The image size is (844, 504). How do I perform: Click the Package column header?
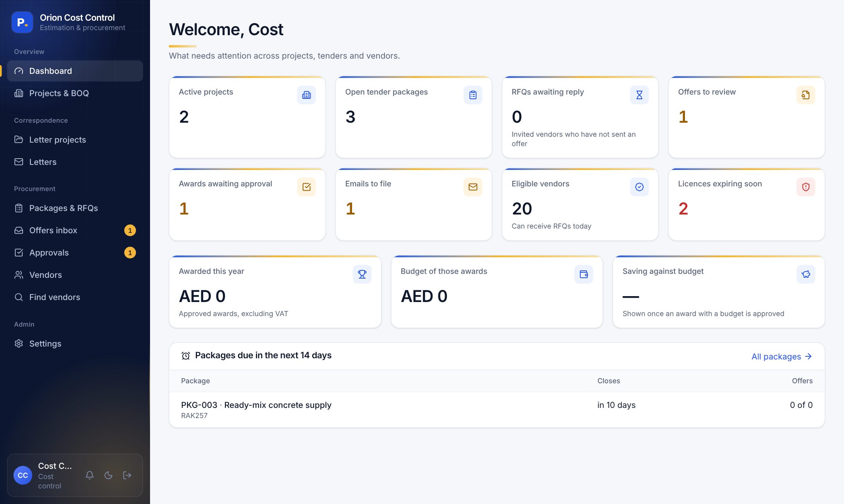pyautogui.click(x=195, y=381)
